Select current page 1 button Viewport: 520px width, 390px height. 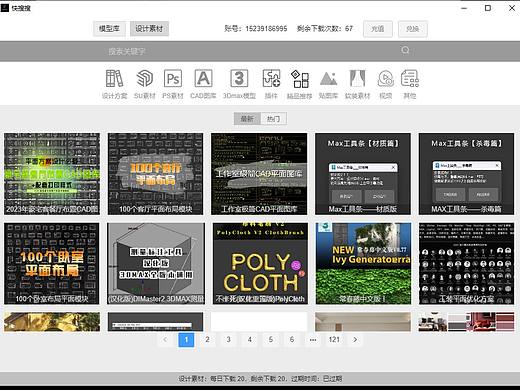[186, 340]
